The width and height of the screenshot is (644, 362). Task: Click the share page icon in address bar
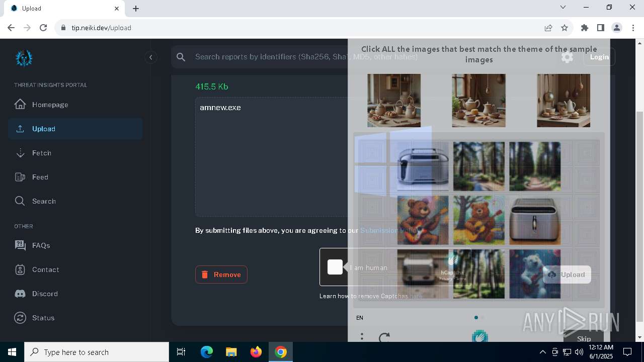(548, 28)
